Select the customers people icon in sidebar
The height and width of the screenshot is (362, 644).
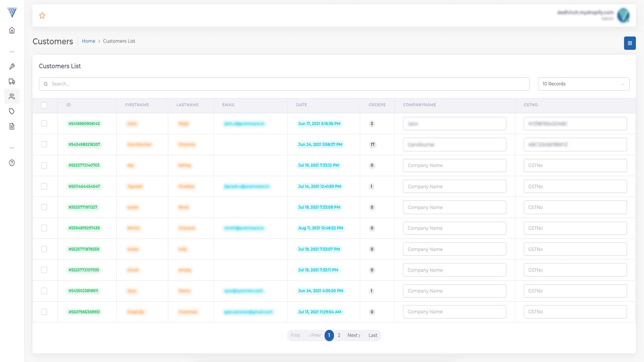click(12, 97)
